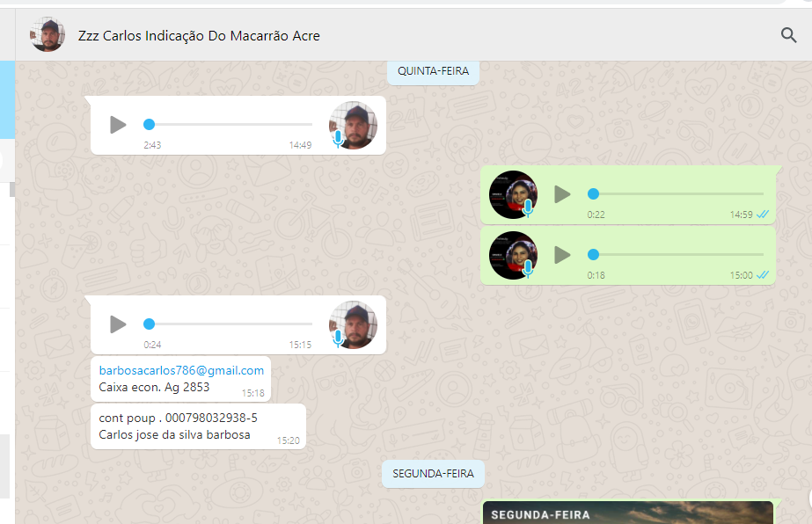Open the SEGUNDA-FEIRA image message

coord(627,513)
